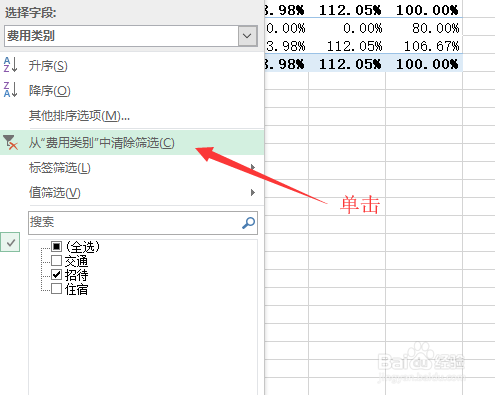Screen dimensions: 495x395
Task: Expand 标签筛选(L) submenu
Action: click(132, 168)
